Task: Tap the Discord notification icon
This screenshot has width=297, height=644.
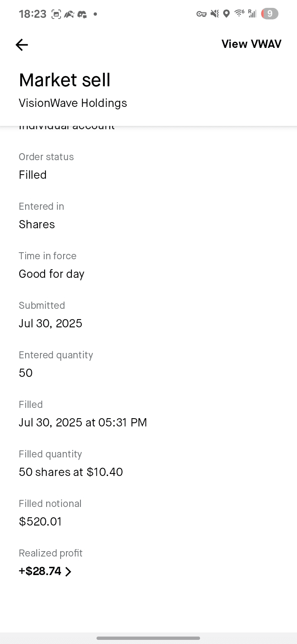Action: (x=82, y=14)
